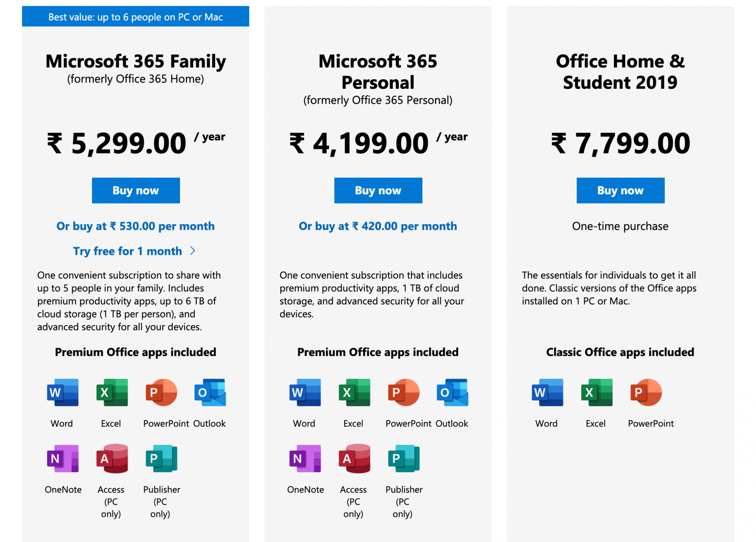
Task: Open the PowerPoint icon under Microsoft 365 Personal
Action: [x=403, y=392]
